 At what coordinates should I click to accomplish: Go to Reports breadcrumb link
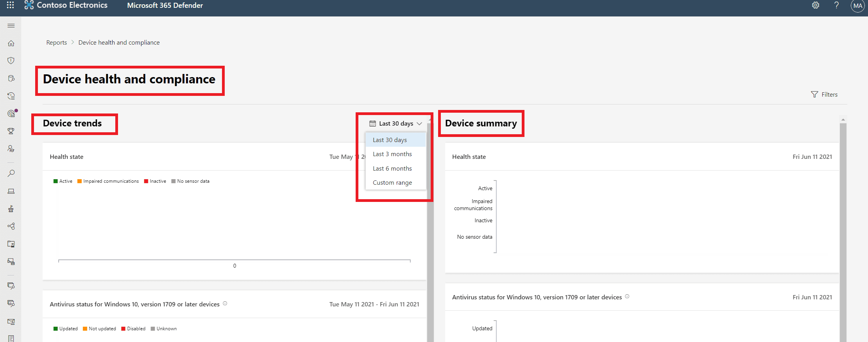tap(57, 43)
